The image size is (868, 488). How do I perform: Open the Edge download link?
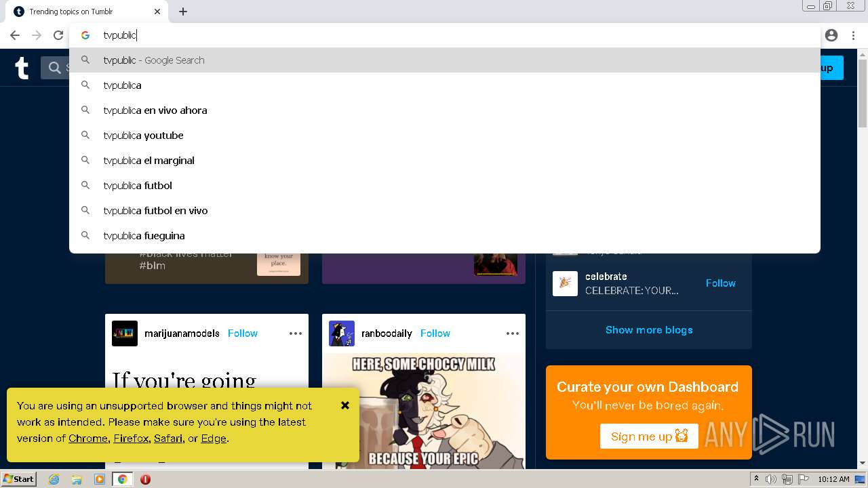click(x=214, y=439)
